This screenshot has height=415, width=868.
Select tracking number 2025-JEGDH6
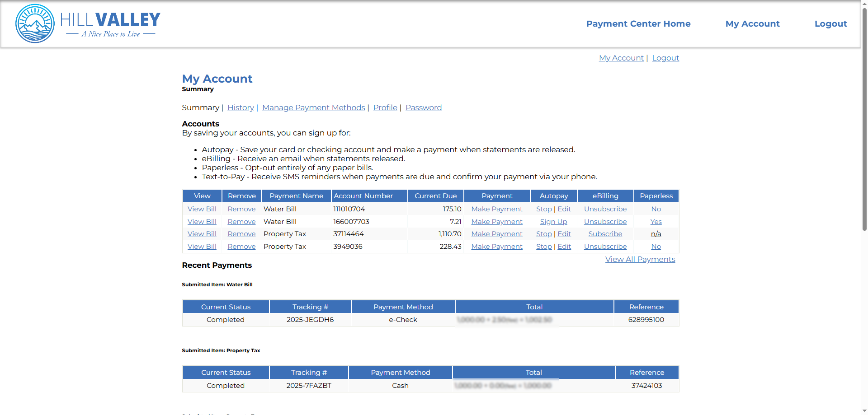pos(310,320)
